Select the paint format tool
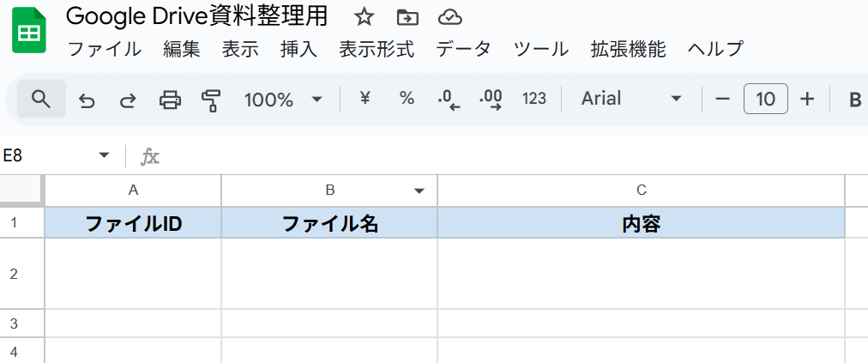The image size is (868, 363). point(211,100)
